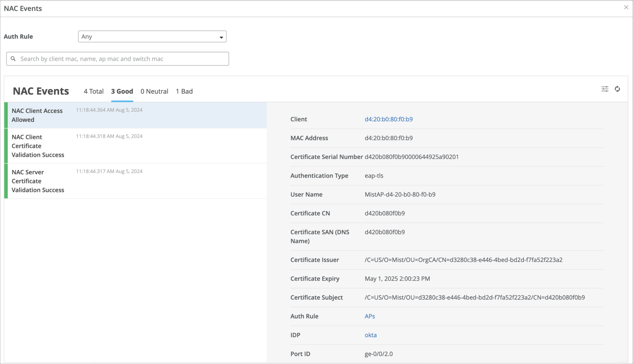Click the table settings filter icon
The height and width of the screenshot is (364, 633).
click(x=605, y=89)
